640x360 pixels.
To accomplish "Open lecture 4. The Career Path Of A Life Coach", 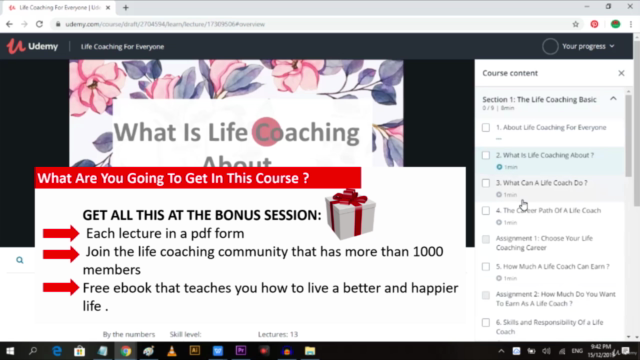I will [x=548, y=211].
